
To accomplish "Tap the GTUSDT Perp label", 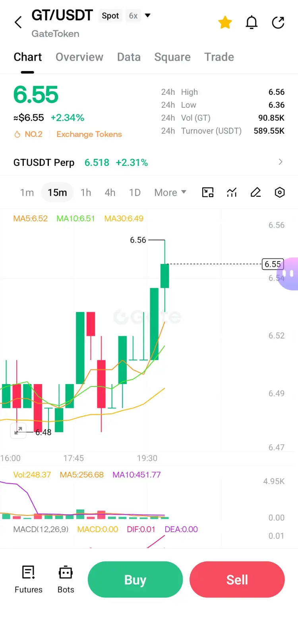I will (44, 163).
